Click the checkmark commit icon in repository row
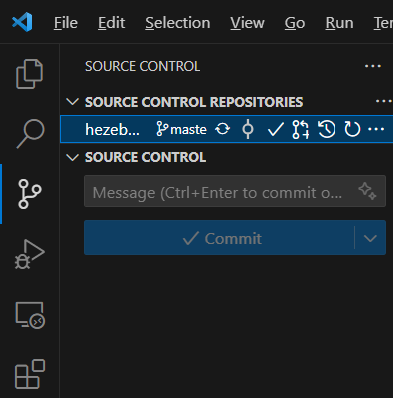This screenshot has width=393, height=398. tap(275, 129)
